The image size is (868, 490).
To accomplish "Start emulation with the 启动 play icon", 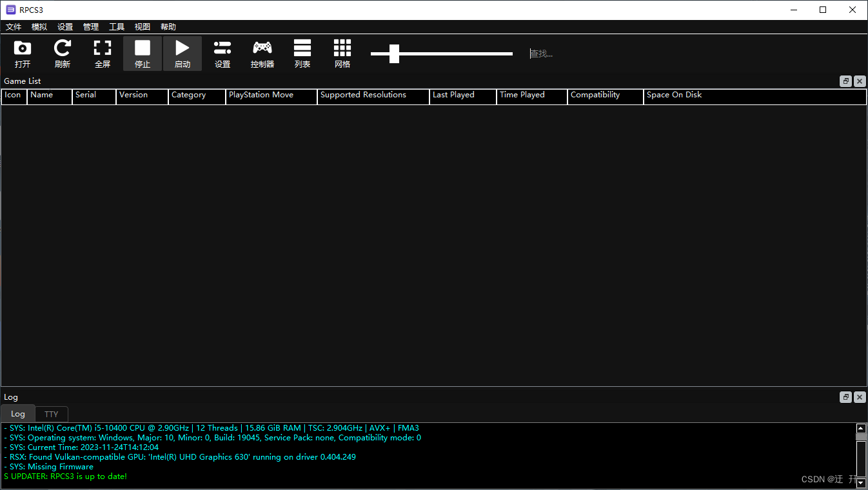I will (182, 54).
